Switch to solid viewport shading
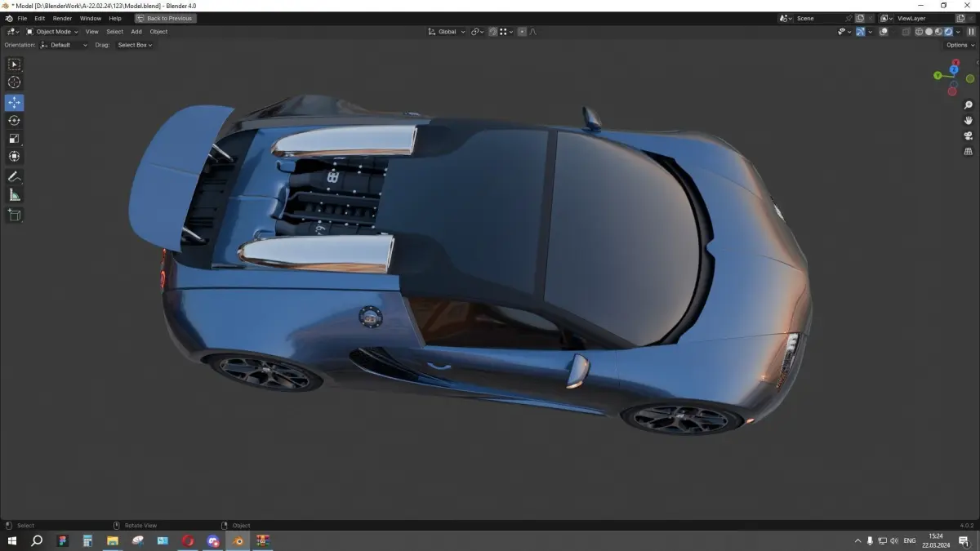Viewport: 980px width, 551px height. pyautogui.click(x=929, y=32)
